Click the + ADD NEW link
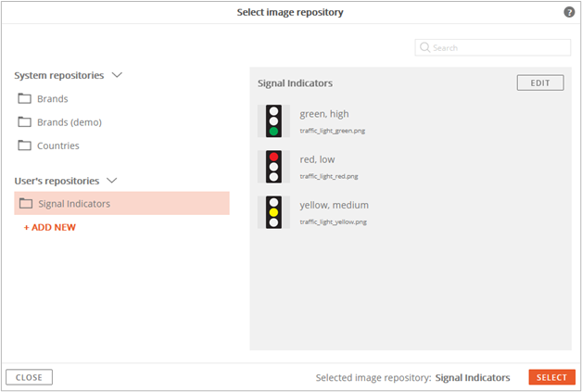 (50, 227)
